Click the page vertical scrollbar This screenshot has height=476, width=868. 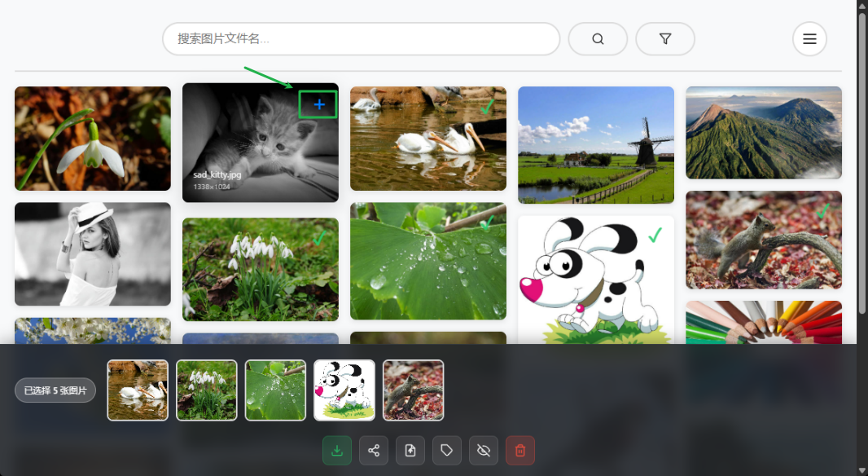(861, 163)
